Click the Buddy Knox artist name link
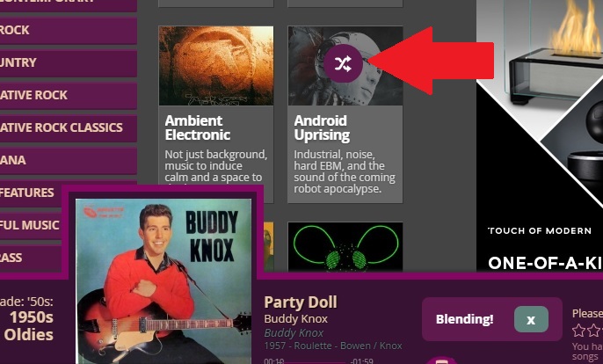This screenshot has width=603, height=364. click(x=295, y=319)
